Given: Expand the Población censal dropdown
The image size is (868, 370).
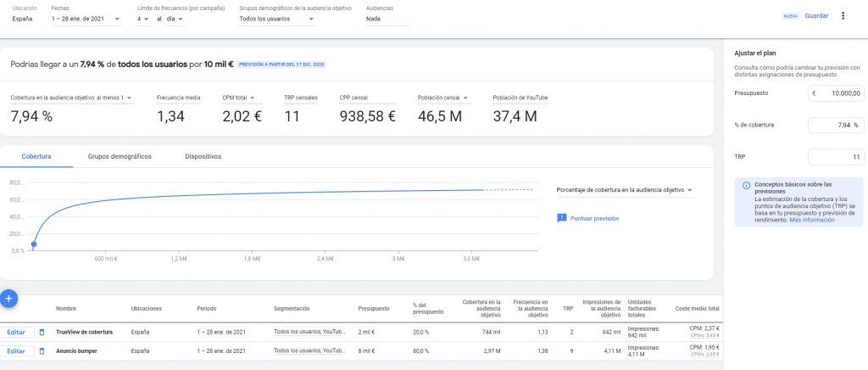Looking at the screenshot, I should click(x=442, y=98).
